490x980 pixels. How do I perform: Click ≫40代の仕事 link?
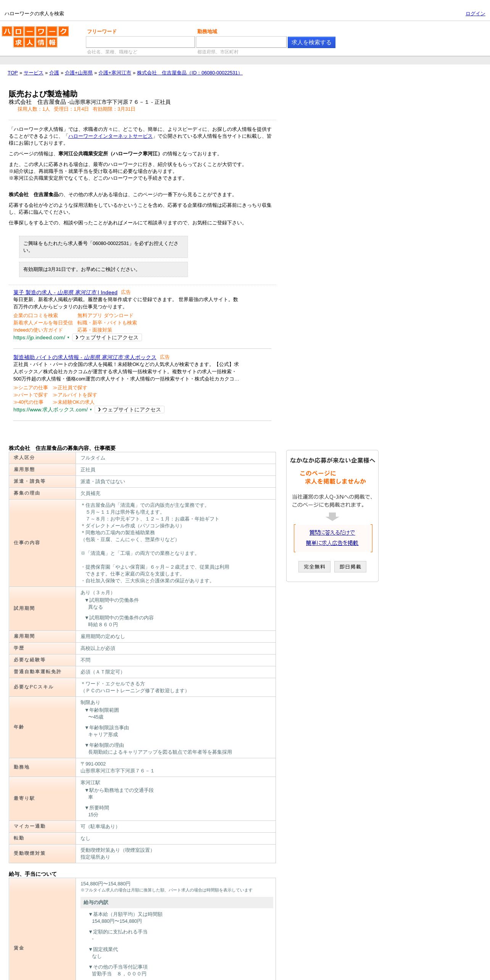[28, 402]
